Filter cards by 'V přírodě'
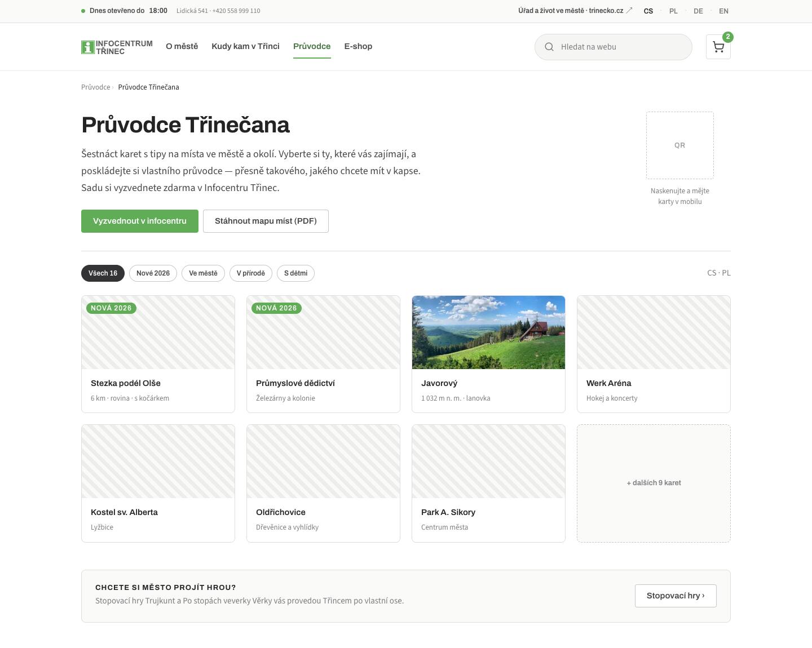 251,273
